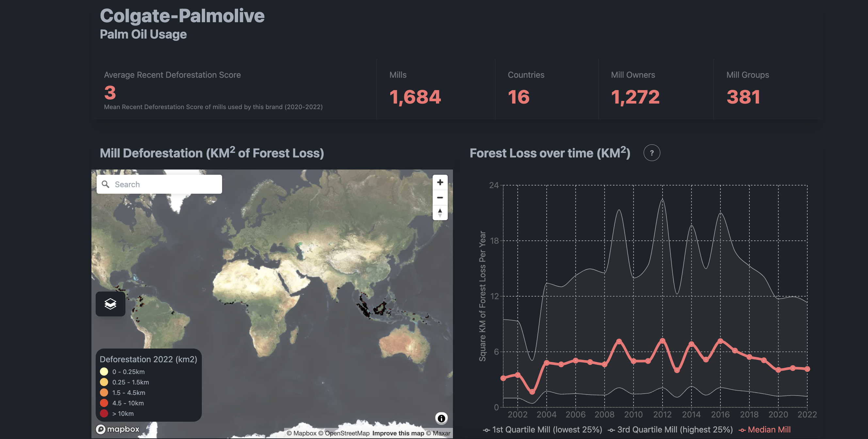Open the Improve this map link
The height and width of the screenshot is (439, 868).
[x=398, y=433]
